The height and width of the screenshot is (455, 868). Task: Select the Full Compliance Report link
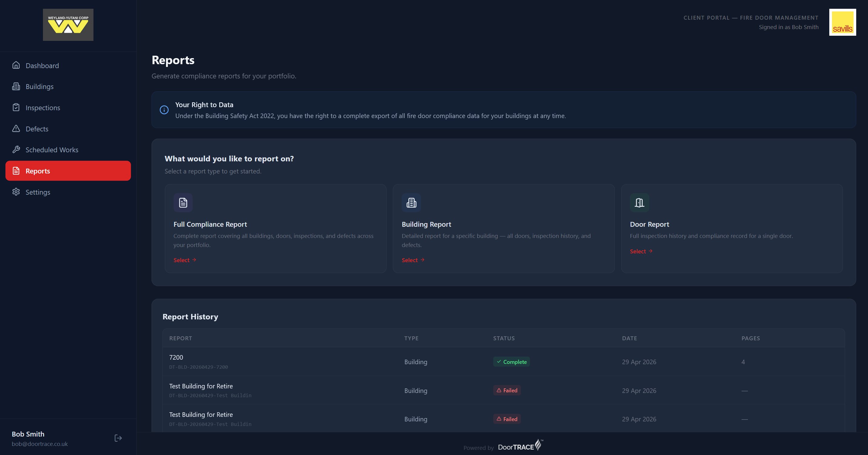[185, 260]
